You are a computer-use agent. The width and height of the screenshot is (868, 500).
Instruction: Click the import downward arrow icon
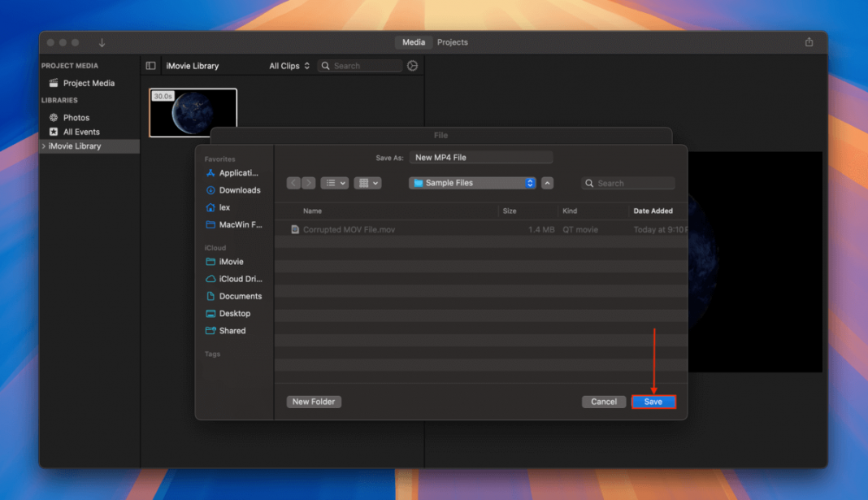[101, 41]
